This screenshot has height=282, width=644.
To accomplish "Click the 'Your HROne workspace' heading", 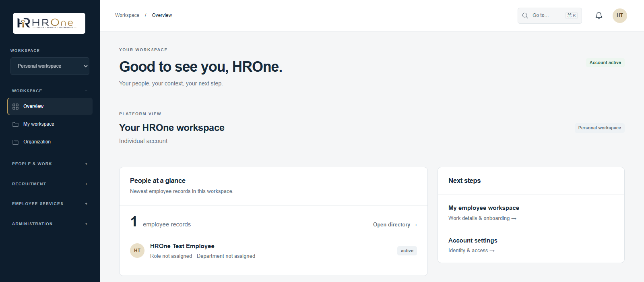I will pos(172,128).
